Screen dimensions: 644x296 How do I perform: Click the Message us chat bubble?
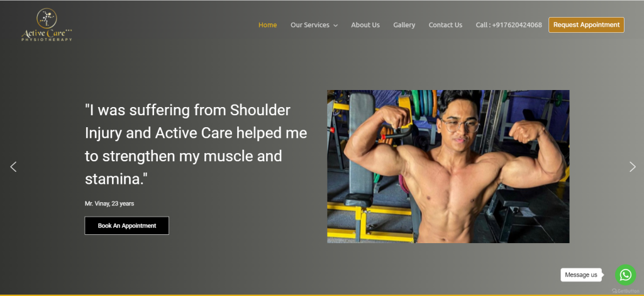(581, 275)
